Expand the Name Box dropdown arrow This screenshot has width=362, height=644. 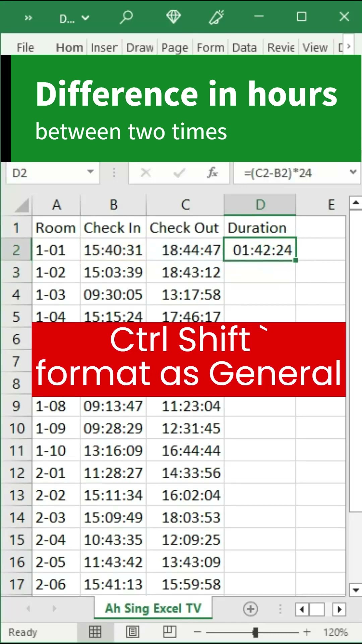[90, 172]
